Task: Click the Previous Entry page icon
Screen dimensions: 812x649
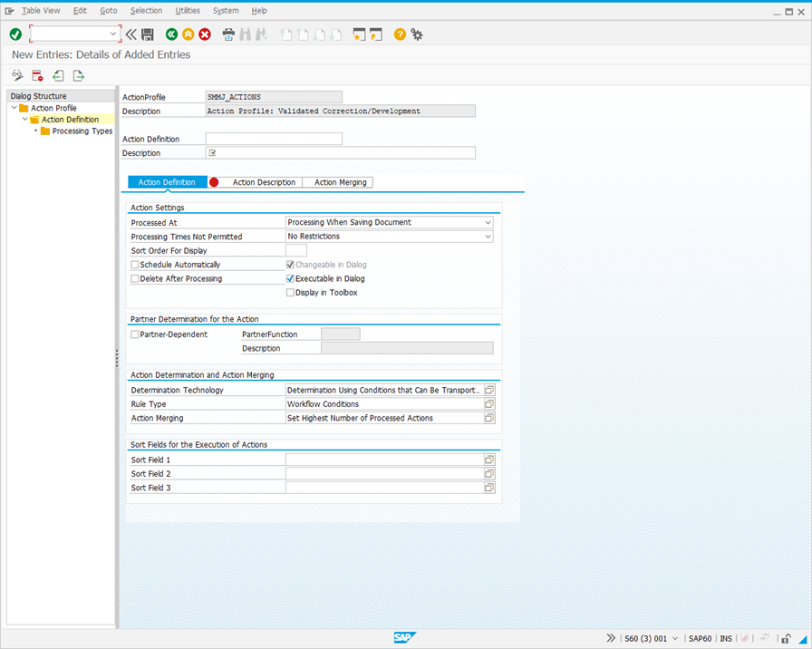Action: pos(303,33)
